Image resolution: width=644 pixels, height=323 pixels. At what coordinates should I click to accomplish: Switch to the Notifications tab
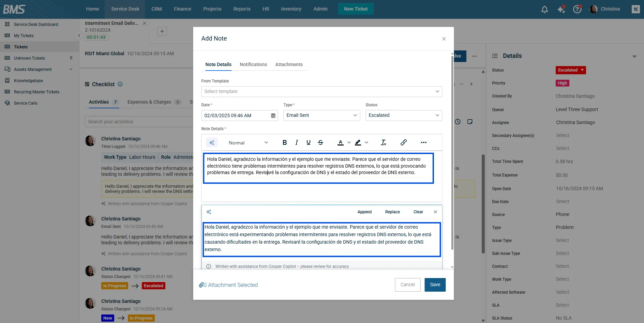point(253,64)
